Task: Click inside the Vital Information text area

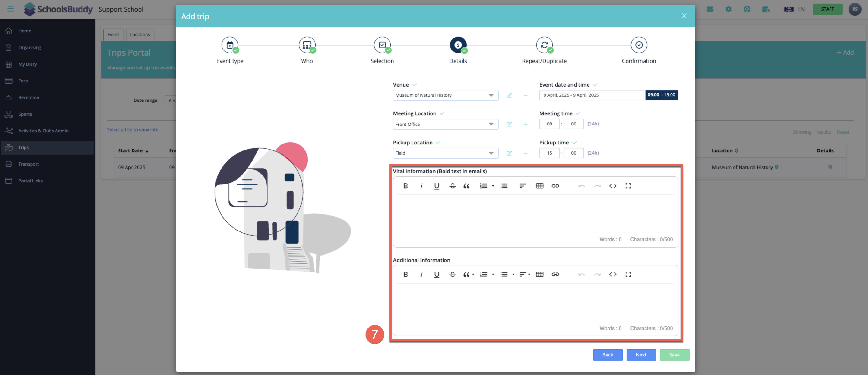Action: 535,213
